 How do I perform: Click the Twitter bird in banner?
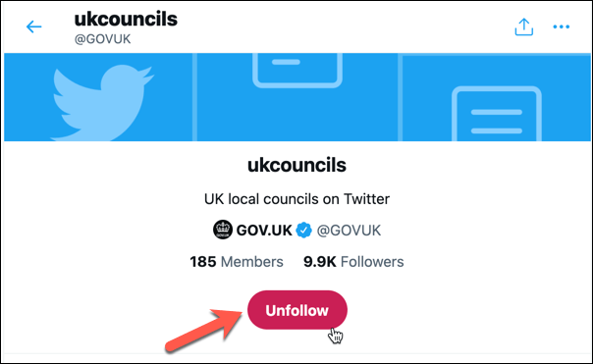102,103
